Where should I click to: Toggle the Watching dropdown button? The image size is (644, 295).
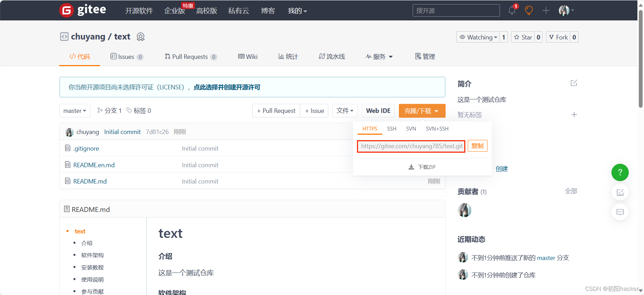[x=478, y=37]
